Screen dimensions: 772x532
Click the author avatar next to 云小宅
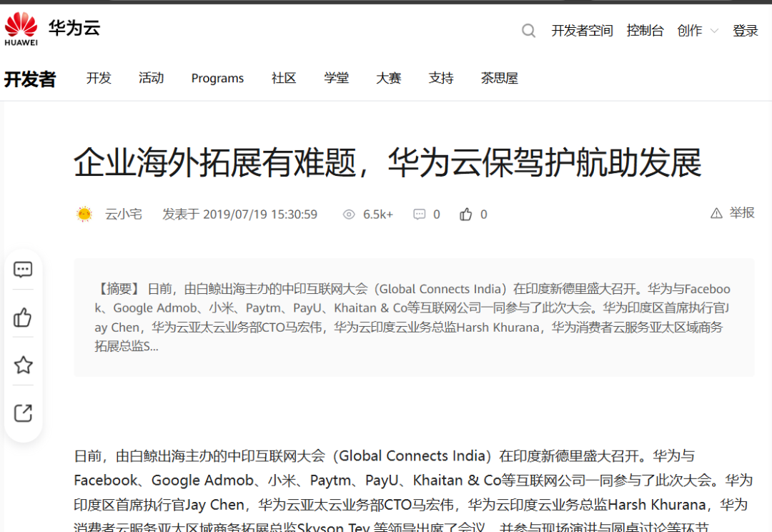(84, 215)
